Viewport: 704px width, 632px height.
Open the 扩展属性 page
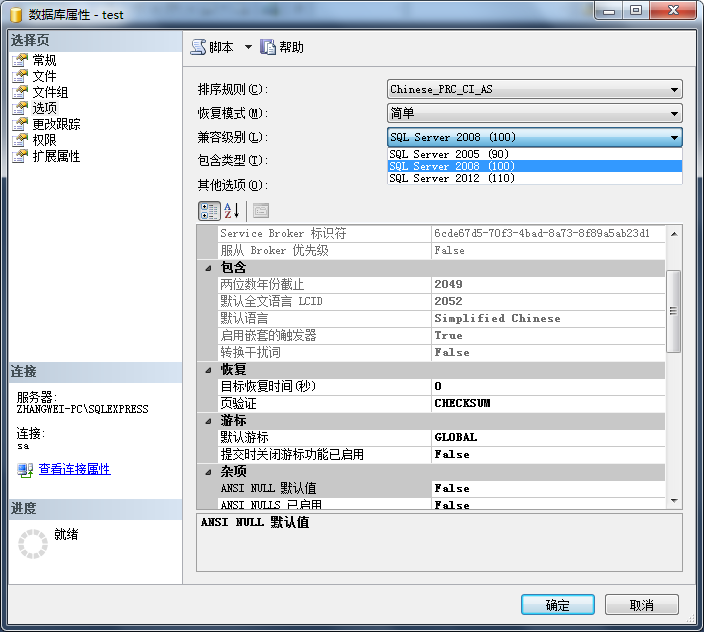(56, 157)
